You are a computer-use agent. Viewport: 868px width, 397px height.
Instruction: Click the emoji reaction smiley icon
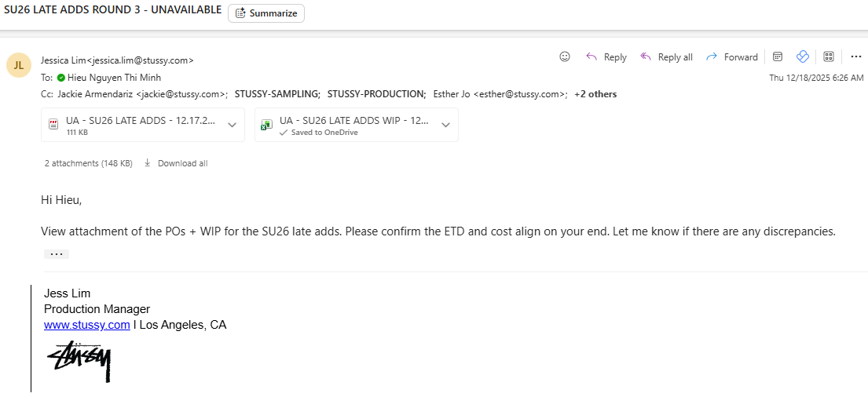point(564,56)
